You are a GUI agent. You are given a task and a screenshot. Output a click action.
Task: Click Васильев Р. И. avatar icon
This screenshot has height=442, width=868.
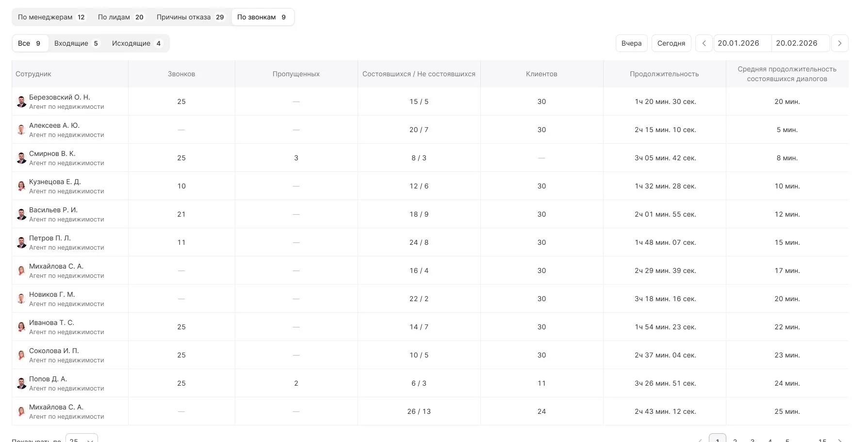[x=21, y=214]
